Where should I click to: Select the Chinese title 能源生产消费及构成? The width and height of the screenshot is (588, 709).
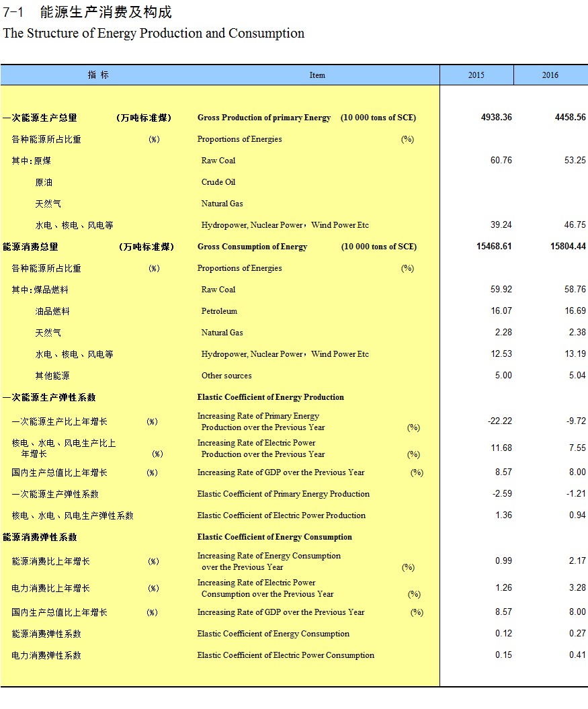(x=106, y=12)
